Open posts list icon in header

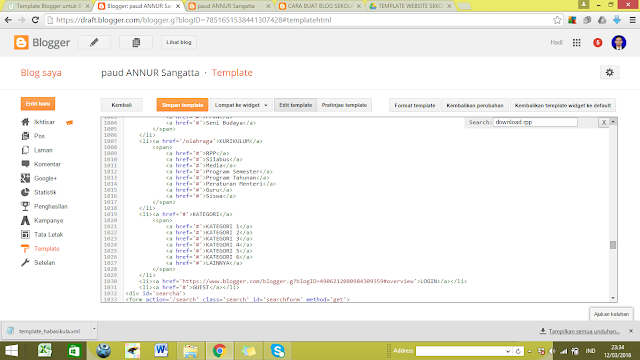136,42
